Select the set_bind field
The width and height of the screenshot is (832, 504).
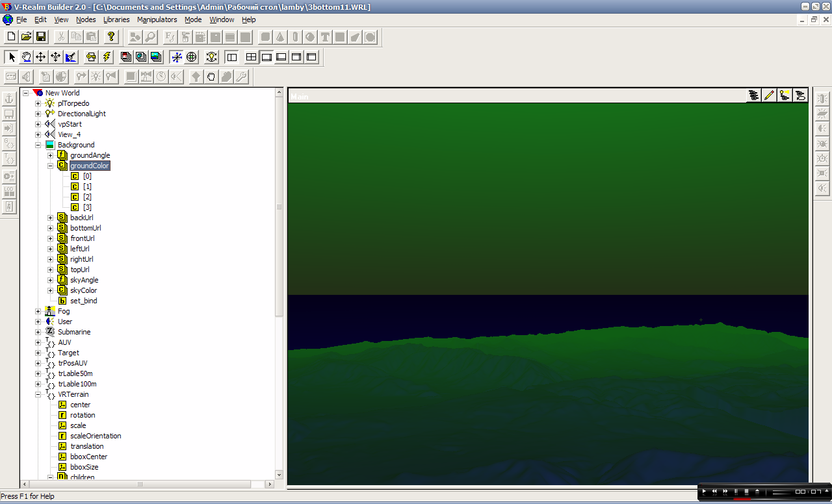coord(84,301)
